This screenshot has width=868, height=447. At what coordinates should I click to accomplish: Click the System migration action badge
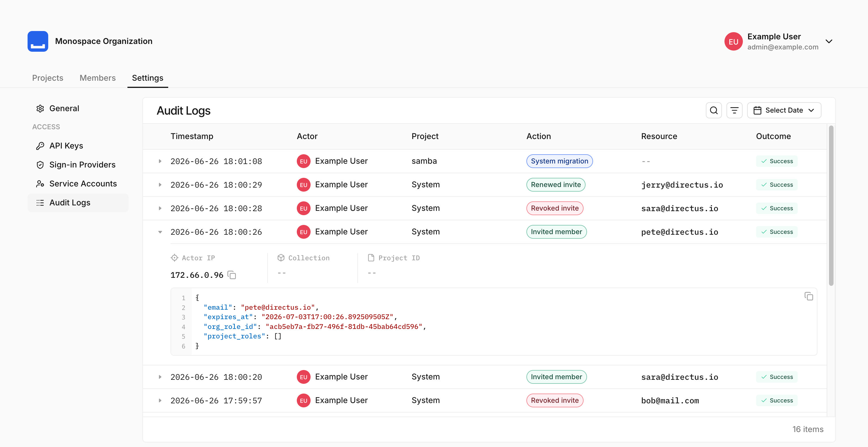(x=559, y=161)
